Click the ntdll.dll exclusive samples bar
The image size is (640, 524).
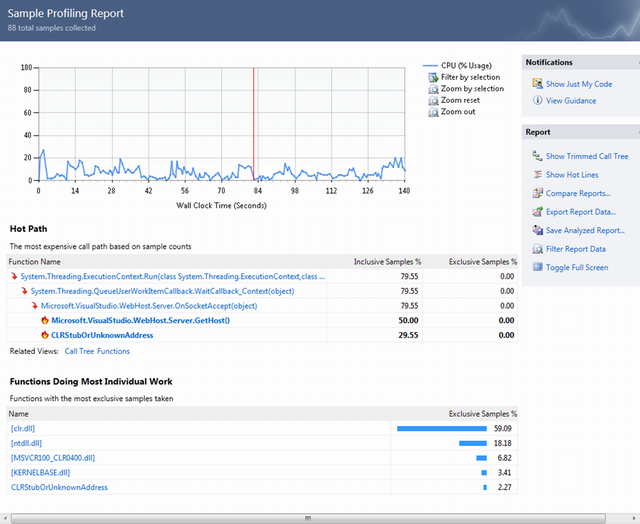(473, 443)
